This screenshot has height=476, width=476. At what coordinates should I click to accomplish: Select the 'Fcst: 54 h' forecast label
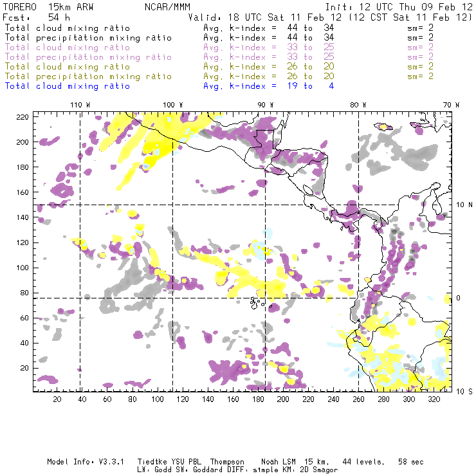point(36,17)
